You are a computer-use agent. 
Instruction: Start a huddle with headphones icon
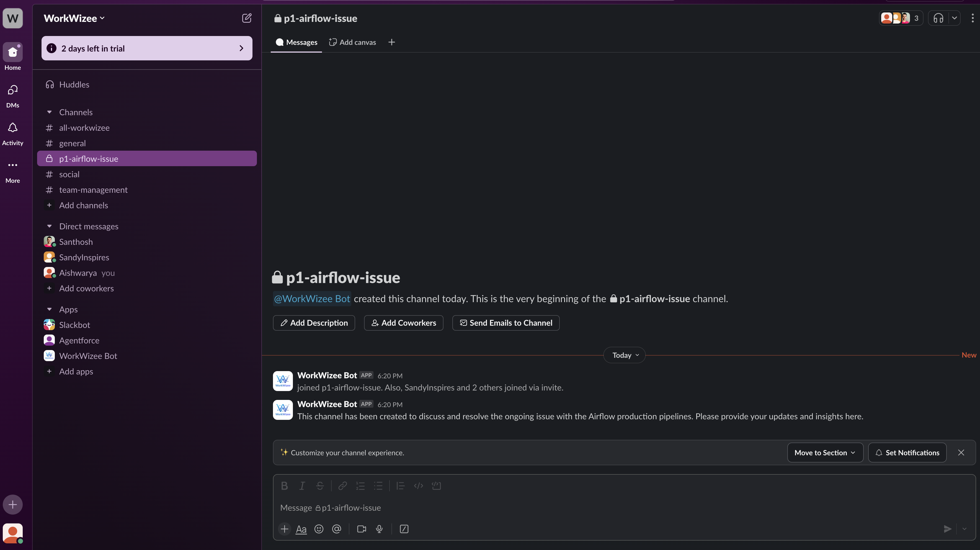point(938,18)
